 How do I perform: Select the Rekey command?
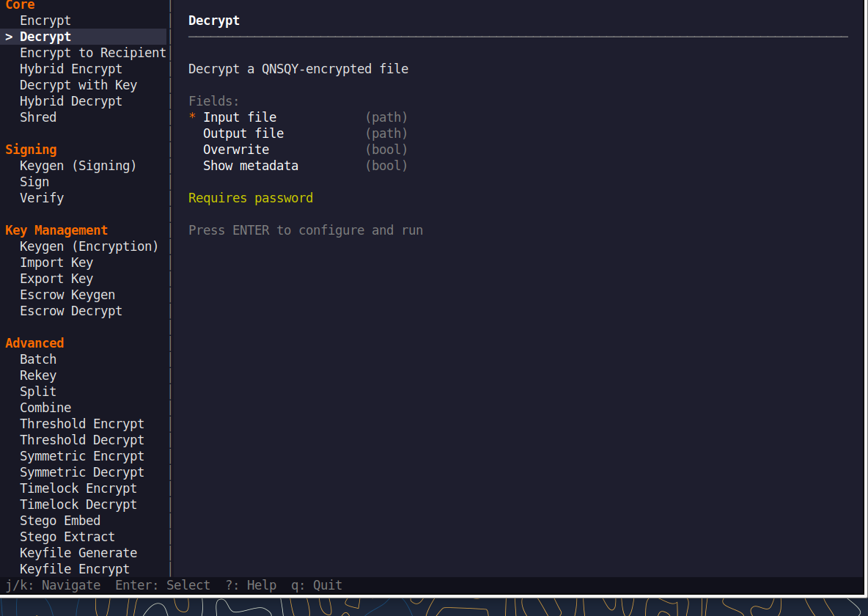click(38, 375)
